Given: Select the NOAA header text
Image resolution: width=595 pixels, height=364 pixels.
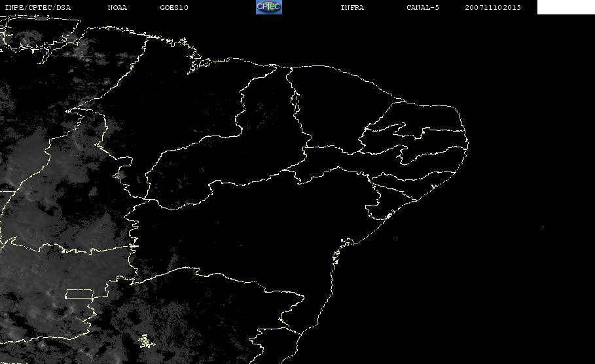Looking at the screenshot, I should [x=117, y=8].
